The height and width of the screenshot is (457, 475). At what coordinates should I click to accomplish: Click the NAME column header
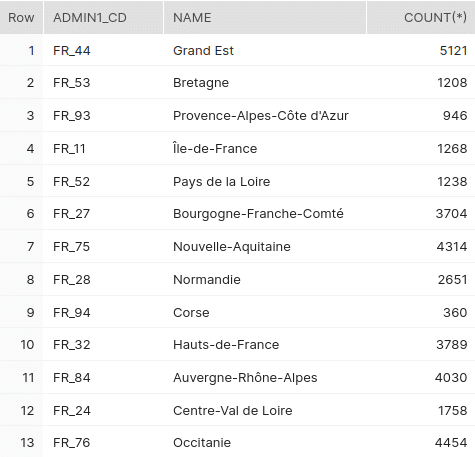coord(265,17)
